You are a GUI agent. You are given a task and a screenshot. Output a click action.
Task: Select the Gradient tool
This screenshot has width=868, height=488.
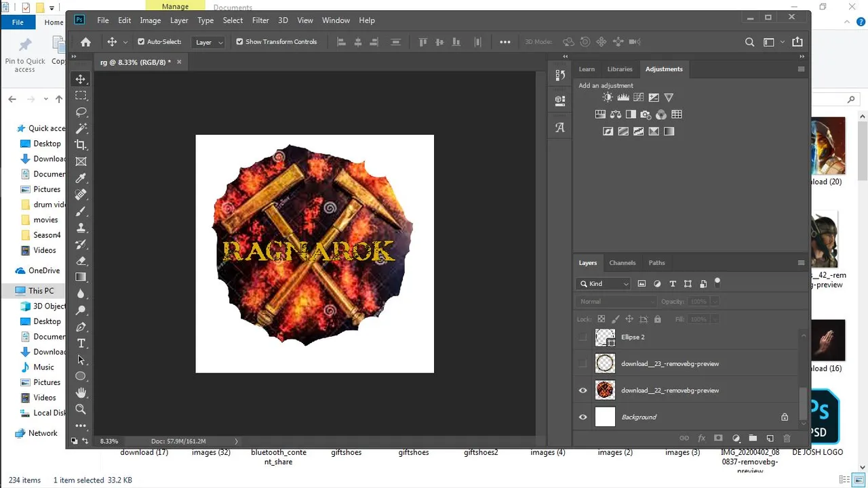click(x=81, y=277)
